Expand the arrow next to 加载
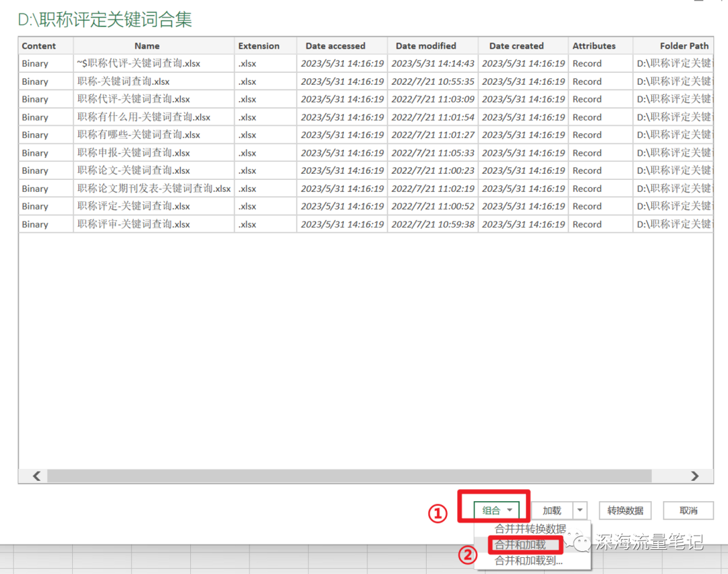 coord(580,511)
